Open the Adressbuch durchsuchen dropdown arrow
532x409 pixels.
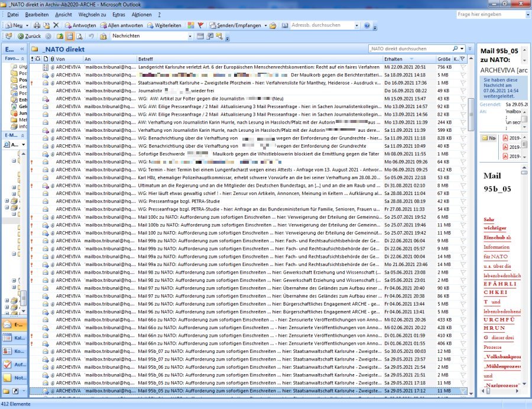pos(356,25)
